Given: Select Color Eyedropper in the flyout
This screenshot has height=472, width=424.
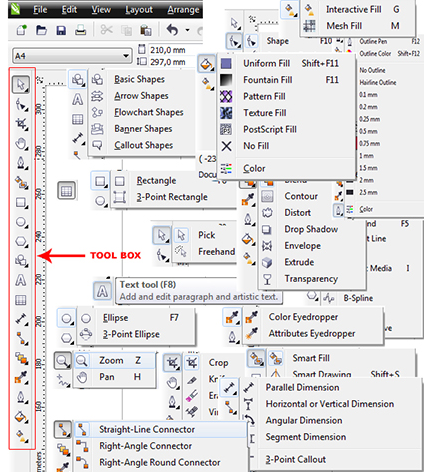Looking at the screenshot, I should coord(303,317).
